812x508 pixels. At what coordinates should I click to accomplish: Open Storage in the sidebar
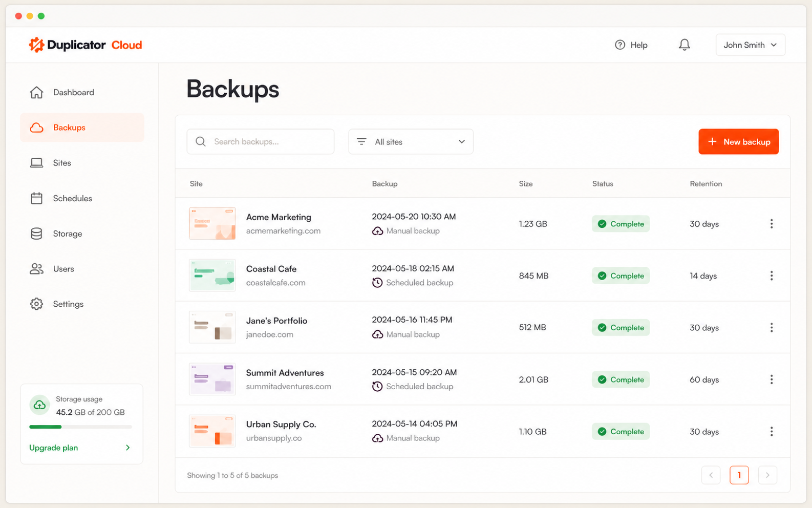click(82, 234)
